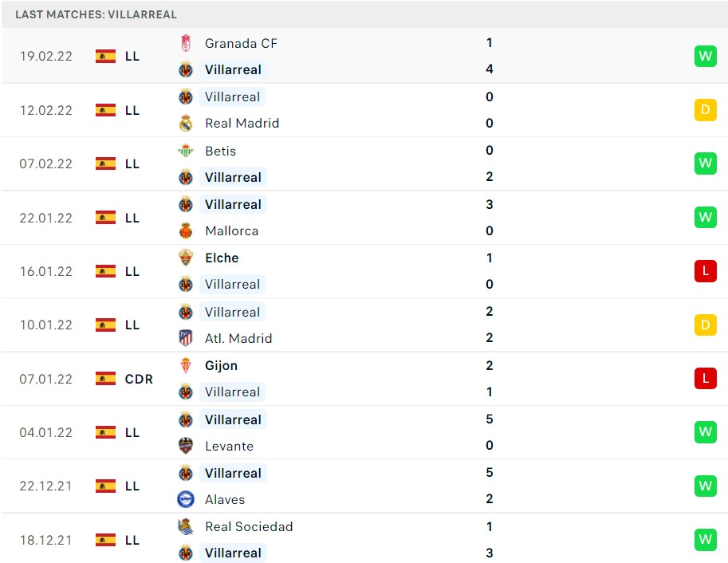Screen dimensions: 728x563
Task: Click the Alaves club crest
Action: [x=185, y=499]
